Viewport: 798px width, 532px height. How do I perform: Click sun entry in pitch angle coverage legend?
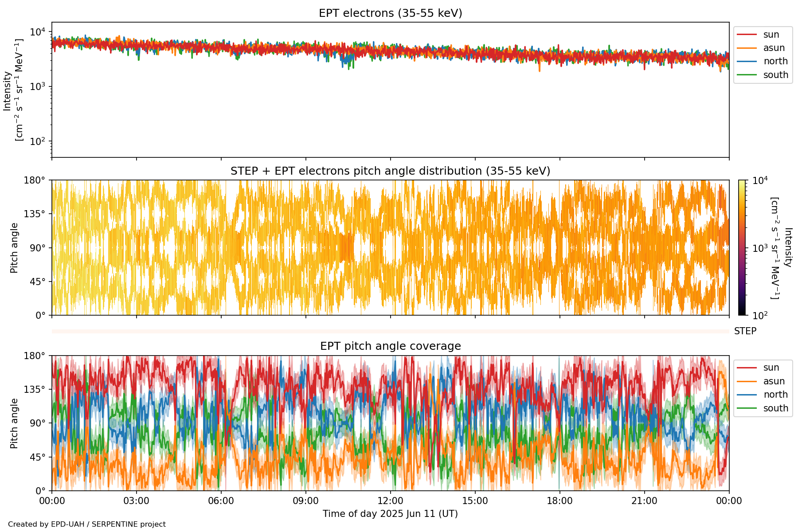click(771, 368)
